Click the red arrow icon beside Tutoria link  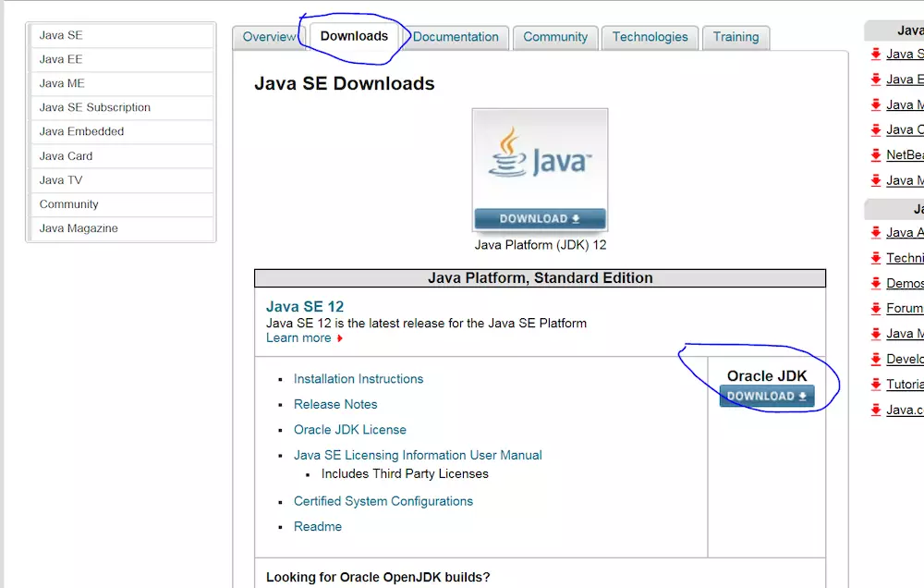coord(876,384)
